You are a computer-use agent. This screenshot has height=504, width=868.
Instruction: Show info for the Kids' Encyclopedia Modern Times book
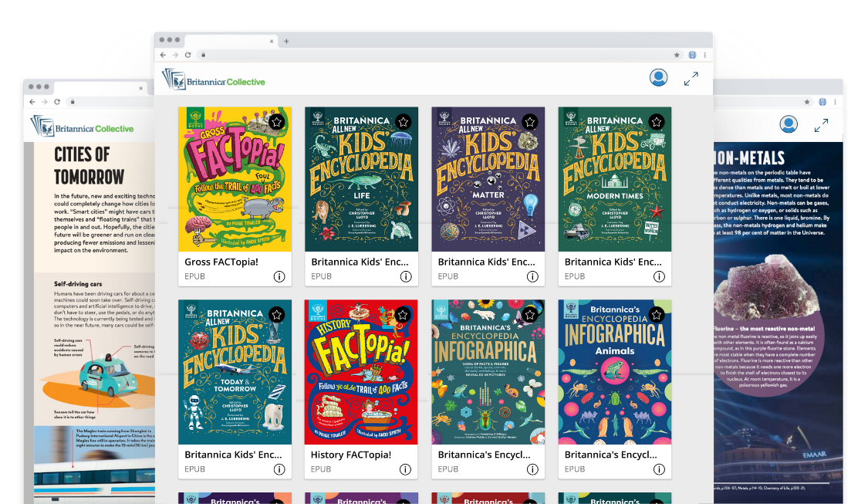tap(659, 276)
